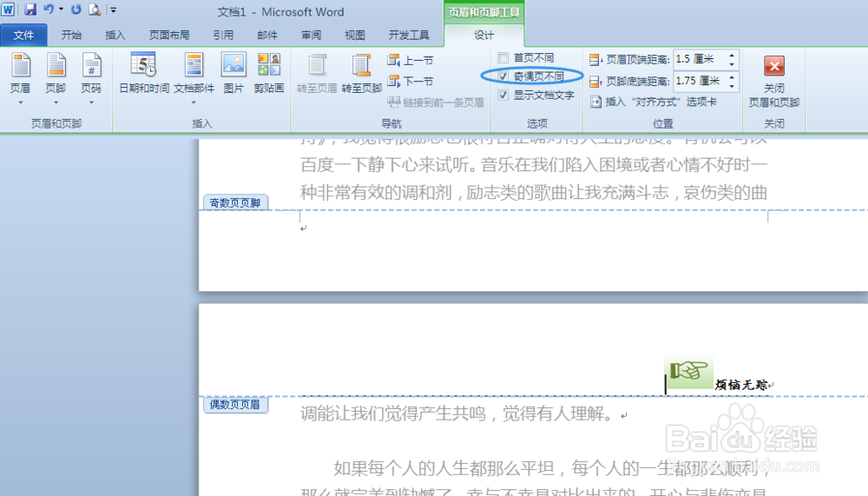Click 插入"对齐方式"选项卡
The image size is (868, 496).
point(654,102)
